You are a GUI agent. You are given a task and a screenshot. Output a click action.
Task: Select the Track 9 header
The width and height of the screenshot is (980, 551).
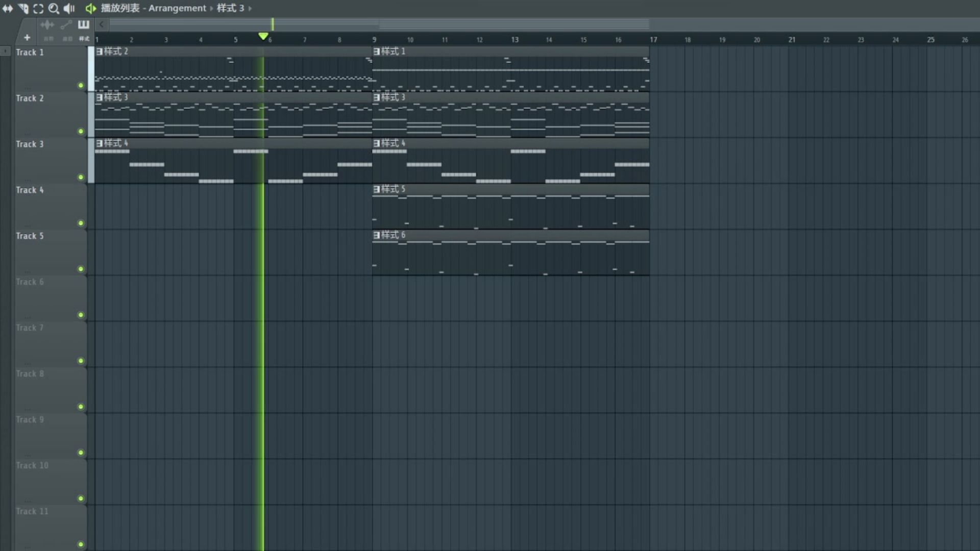pos(51,436)
